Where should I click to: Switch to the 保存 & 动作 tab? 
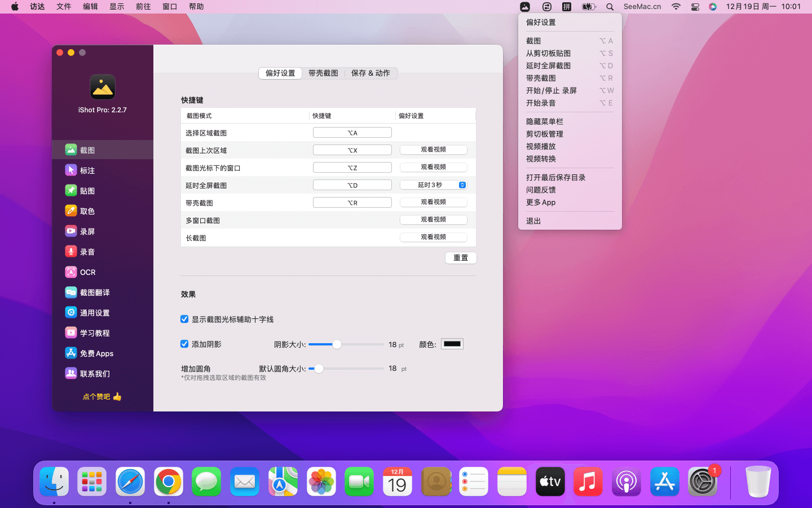370,73
